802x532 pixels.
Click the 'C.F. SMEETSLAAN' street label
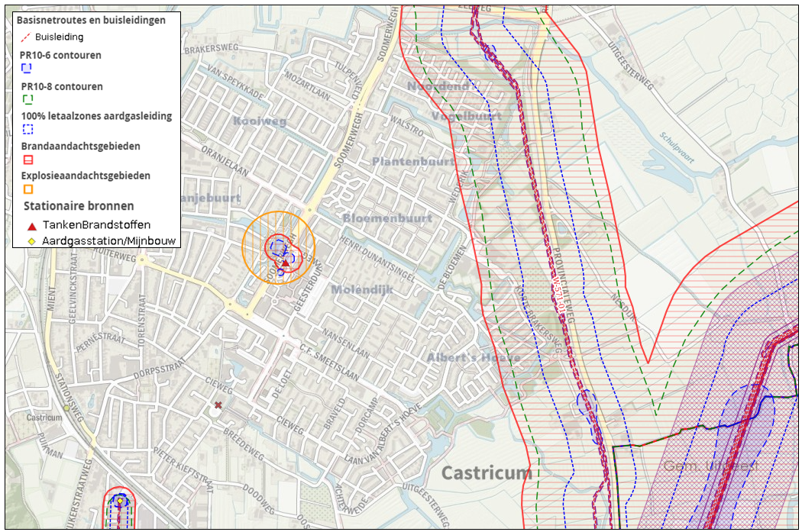[x=329, y=363]
